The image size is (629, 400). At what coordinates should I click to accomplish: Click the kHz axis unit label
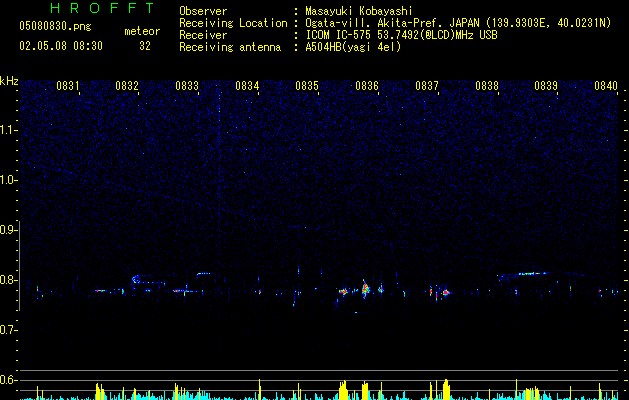point(9,81)
